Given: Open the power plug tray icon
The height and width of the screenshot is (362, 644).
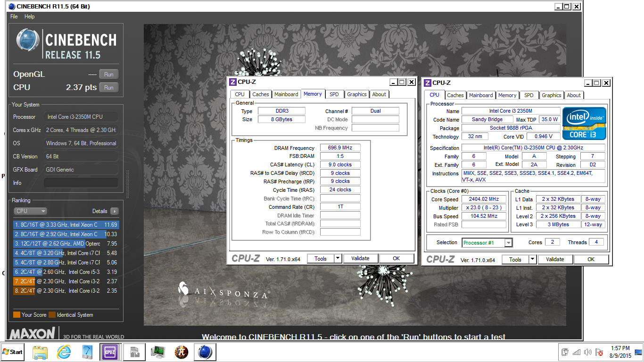Looking at the screenshot, I should [x=565, y=352].
